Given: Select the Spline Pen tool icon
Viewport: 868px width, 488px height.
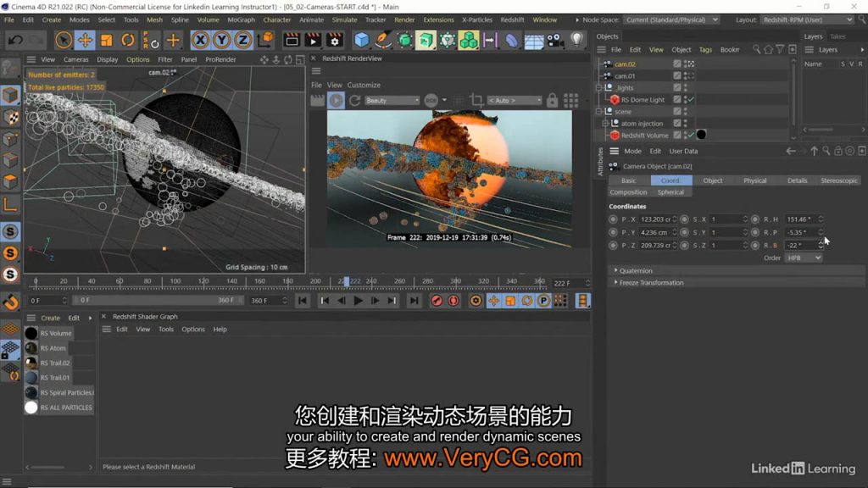Looking at the screenshot, I should point(383,40).
